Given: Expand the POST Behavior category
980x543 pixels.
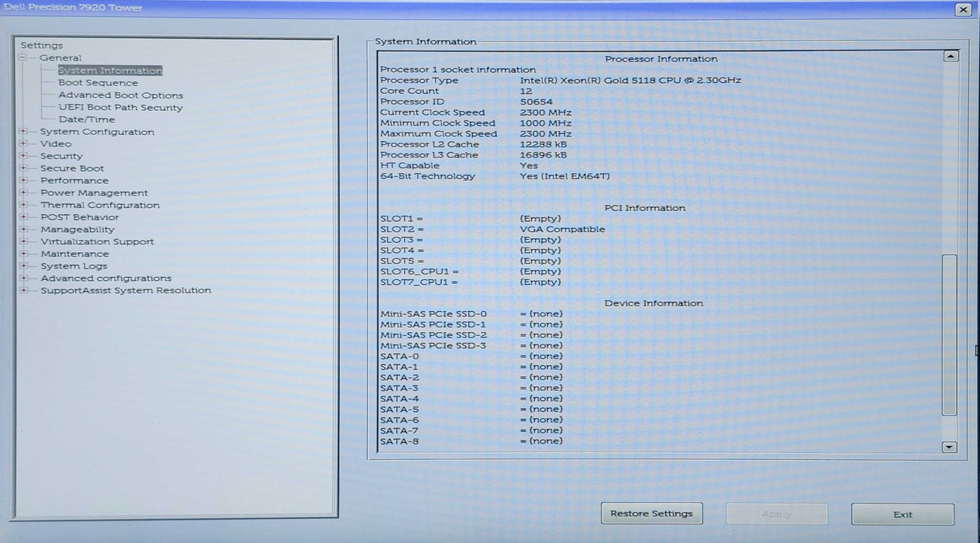Looking at the screenshot, I should 24,217.
